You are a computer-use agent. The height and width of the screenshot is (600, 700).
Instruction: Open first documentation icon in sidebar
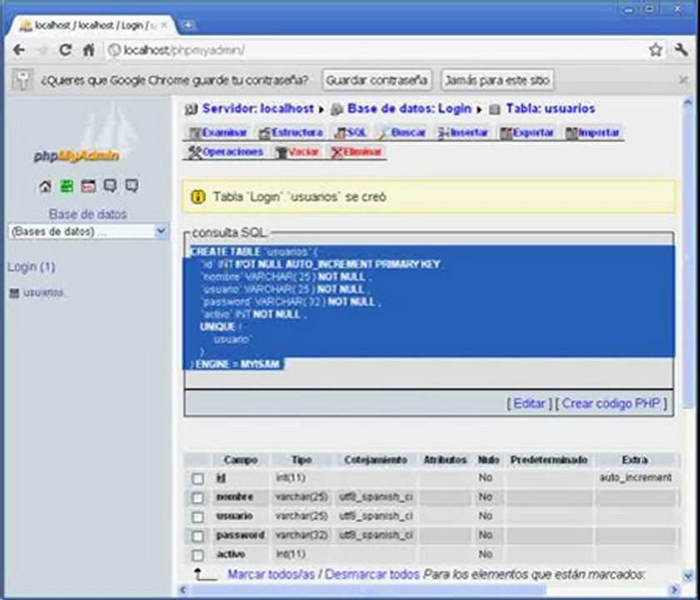[110, 186]
